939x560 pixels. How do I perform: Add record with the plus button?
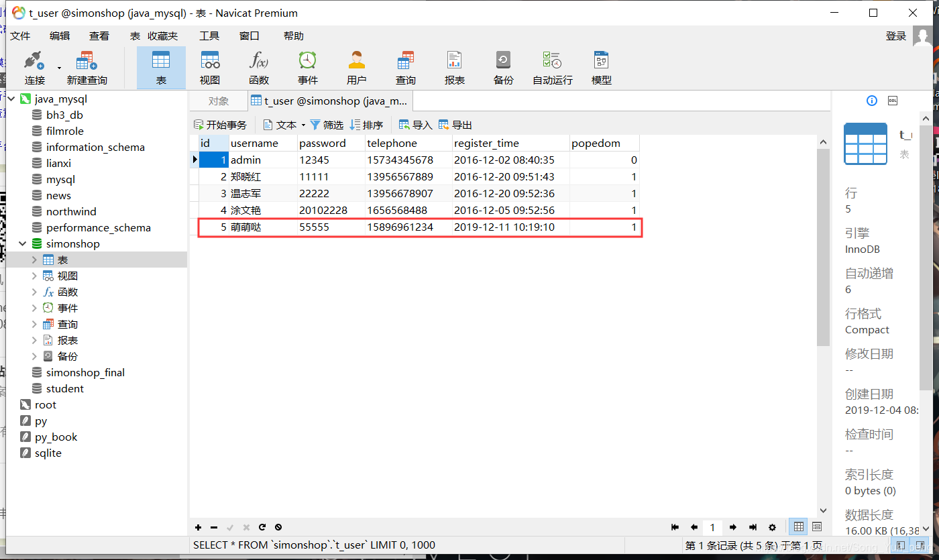[198, 527]
